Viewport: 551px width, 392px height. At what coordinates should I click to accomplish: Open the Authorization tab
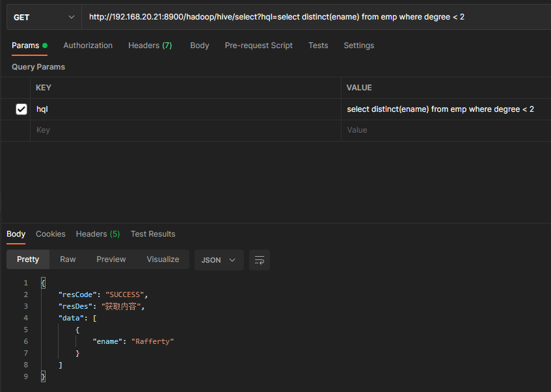tap(88, 46)
